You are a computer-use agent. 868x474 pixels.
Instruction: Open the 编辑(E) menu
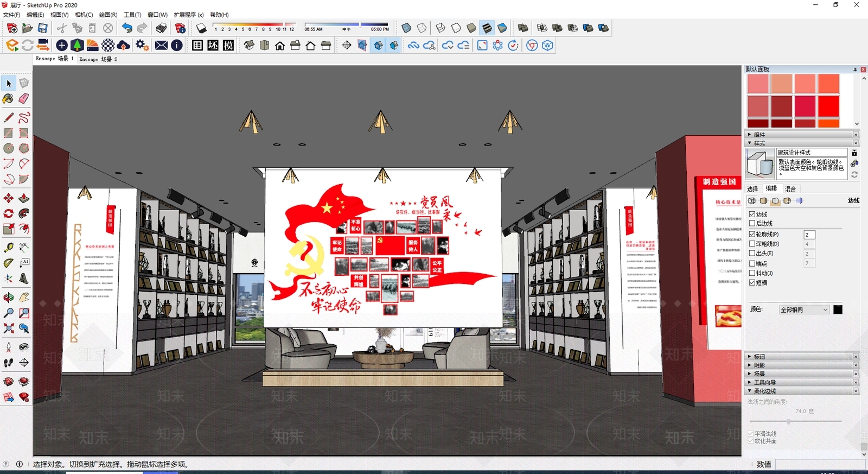coord(35,15)
